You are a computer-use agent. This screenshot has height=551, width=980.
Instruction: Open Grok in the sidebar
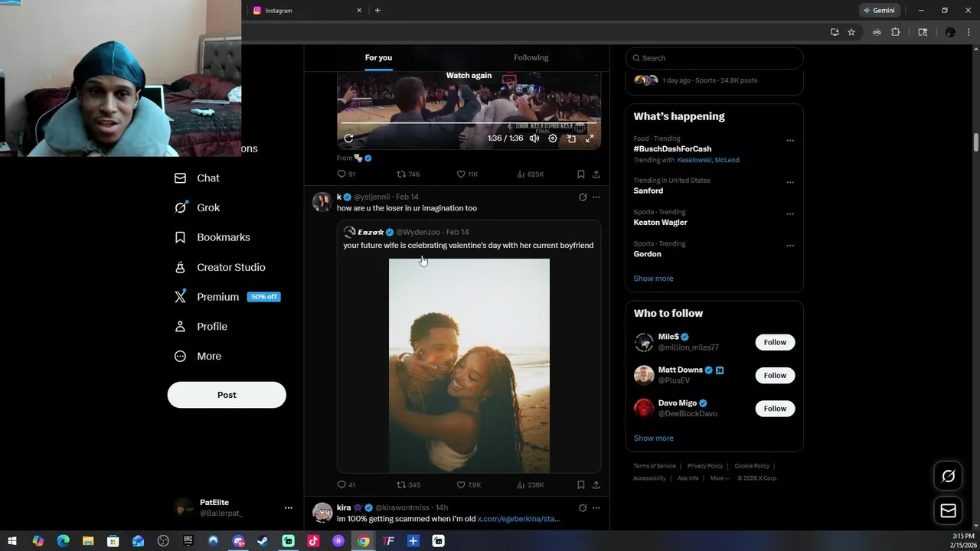tap(197, 207)
